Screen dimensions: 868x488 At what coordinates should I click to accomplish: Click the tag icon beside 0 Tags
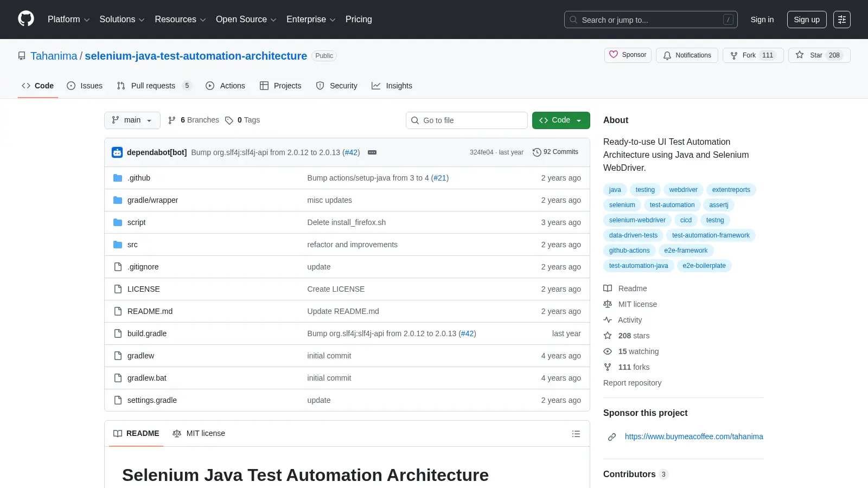(x=229, y=120)
